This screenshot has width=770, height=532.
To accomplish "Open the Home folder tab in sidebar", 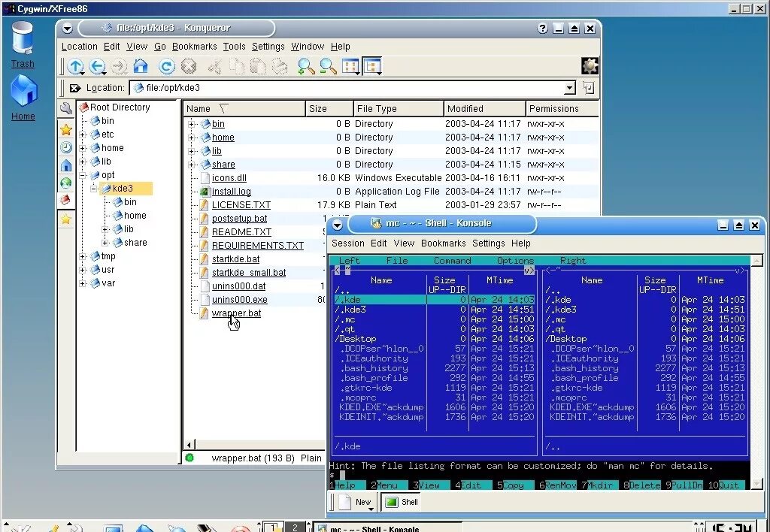I will [x=66, y=165].
